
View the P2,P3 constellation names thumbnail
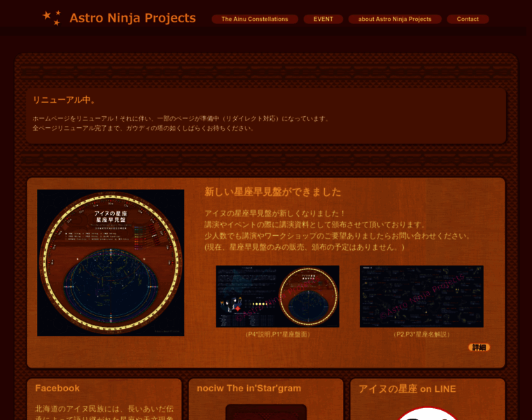coord(421,297)
